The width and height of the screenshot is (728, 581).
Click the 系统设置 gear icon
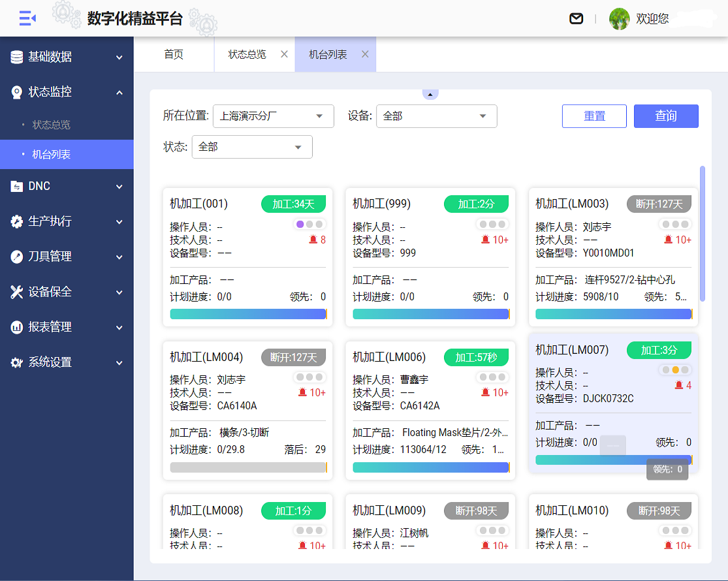click(x=17, y=362)
